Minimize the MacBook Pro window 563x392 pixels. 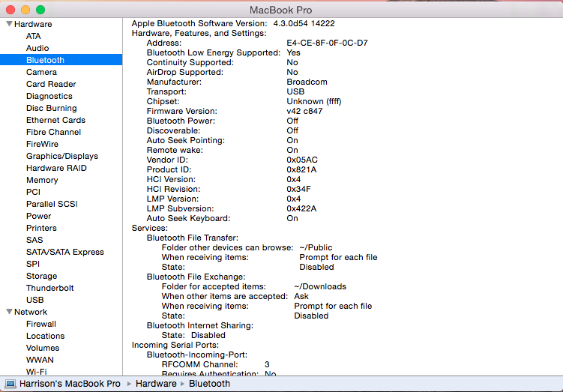tap(25, 10)
